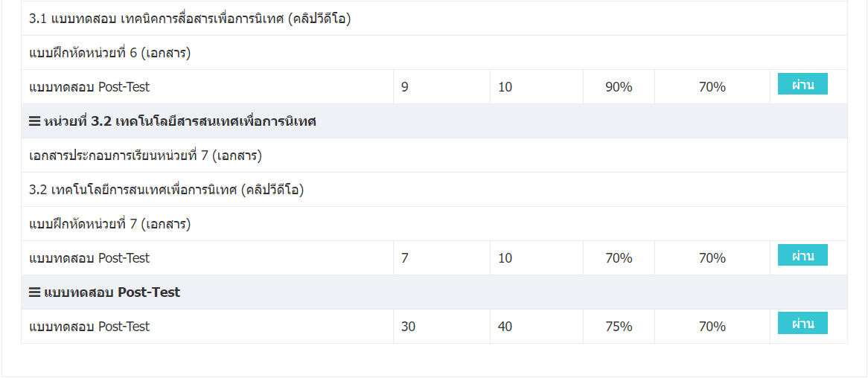Collapse the final แบบทดสอบ Post-Test section header
868x378 pixels.
click(x=434, y=292)
